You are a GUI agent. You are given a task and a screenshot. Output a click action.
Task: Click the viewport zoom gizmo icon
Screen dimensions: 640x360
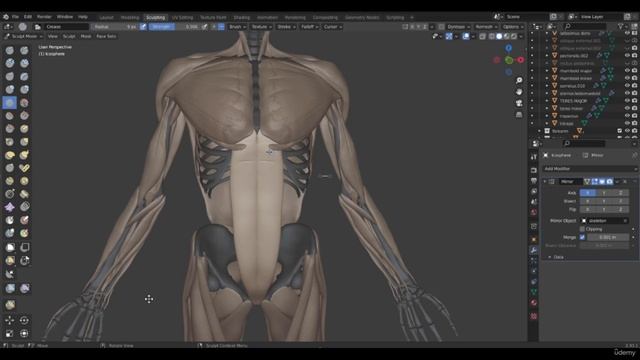pyautogui.click(x=519, y=80)
